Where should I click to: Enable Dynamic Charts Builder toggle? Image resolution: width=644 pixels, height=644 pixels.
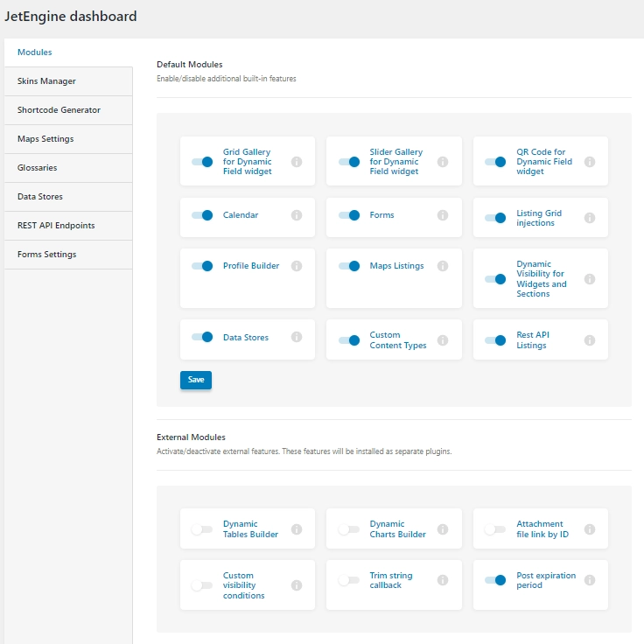click(349, 529)
